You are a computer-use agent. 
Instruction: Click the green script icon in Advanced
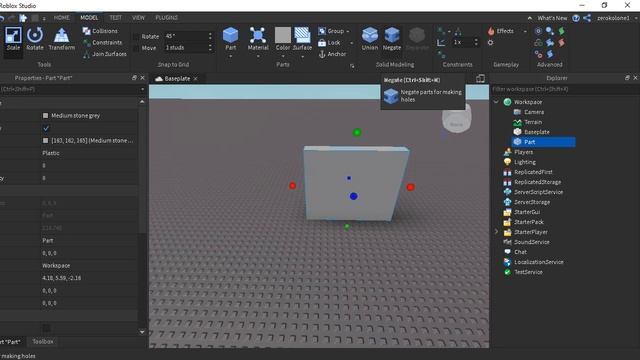[562, 31]
